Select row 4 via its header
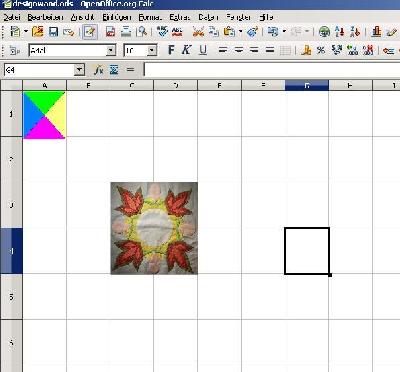Screen dimensions: 400x372 pos(11,251)
